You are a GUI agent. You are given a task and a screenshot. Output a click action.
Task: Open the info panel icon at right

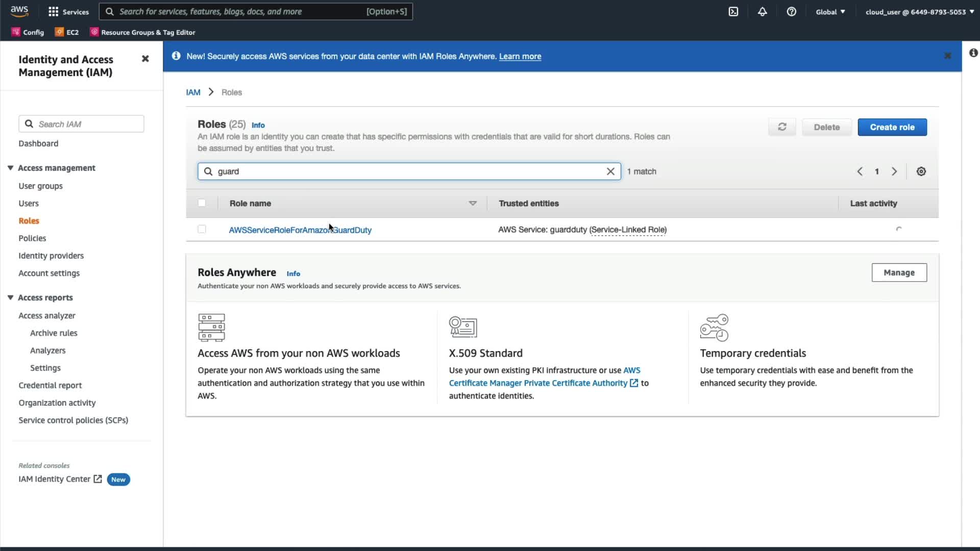tap(973, 53)
